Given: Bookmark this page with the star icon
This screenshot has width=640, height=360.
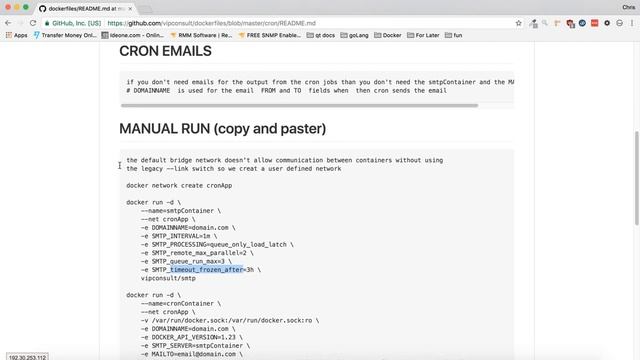Looking at the screenshot, I should point(518,23).
